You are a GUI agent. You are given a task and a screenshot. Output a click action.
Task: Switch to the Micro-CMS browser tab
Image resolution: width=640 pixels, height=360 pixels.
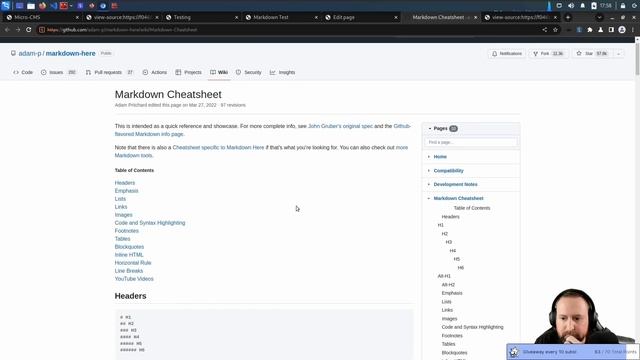[42, 18]
